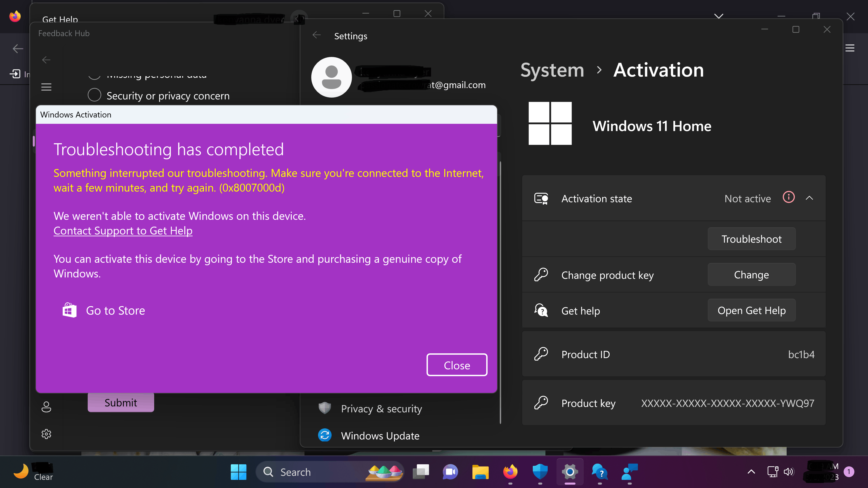Go back in Feedback Hub

(x=46, y=60)
